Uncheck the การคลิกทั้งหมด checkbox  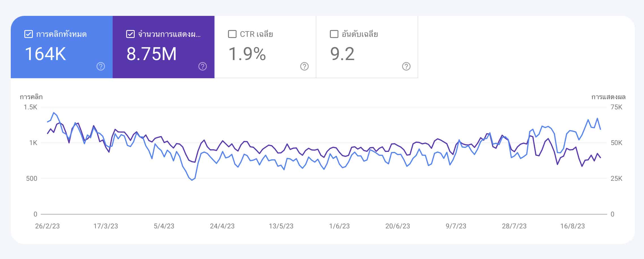[x=29, y=34]
